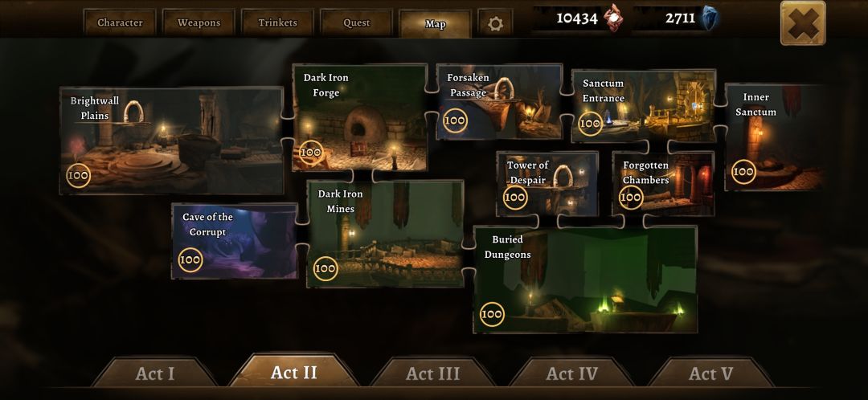
Task: Open the settings gear icon
Action: 495,23
